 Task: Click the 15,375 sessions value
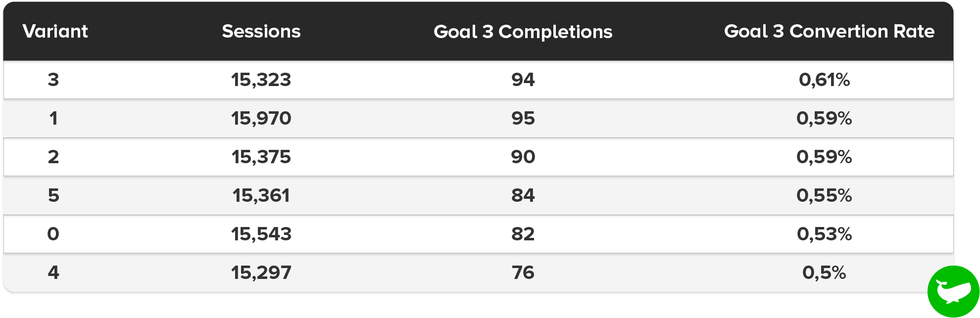pos(261,157)
